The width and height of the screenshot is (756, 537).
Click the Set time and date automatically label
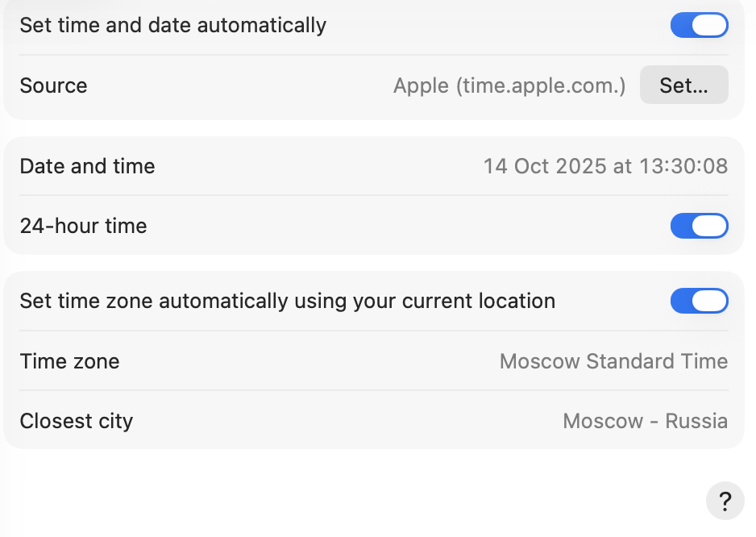point(172,26)
